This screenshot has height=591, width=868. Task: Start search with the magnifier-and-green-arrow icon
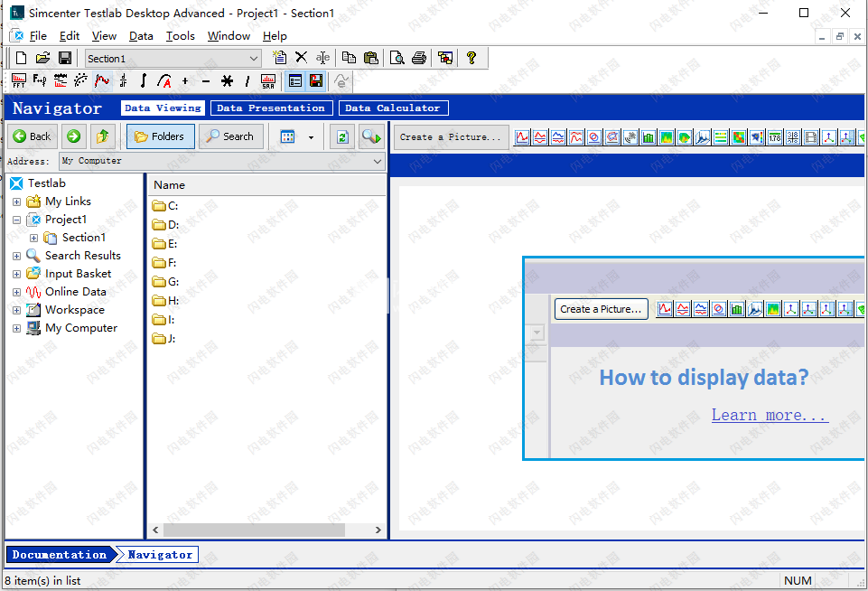point(371,136)
